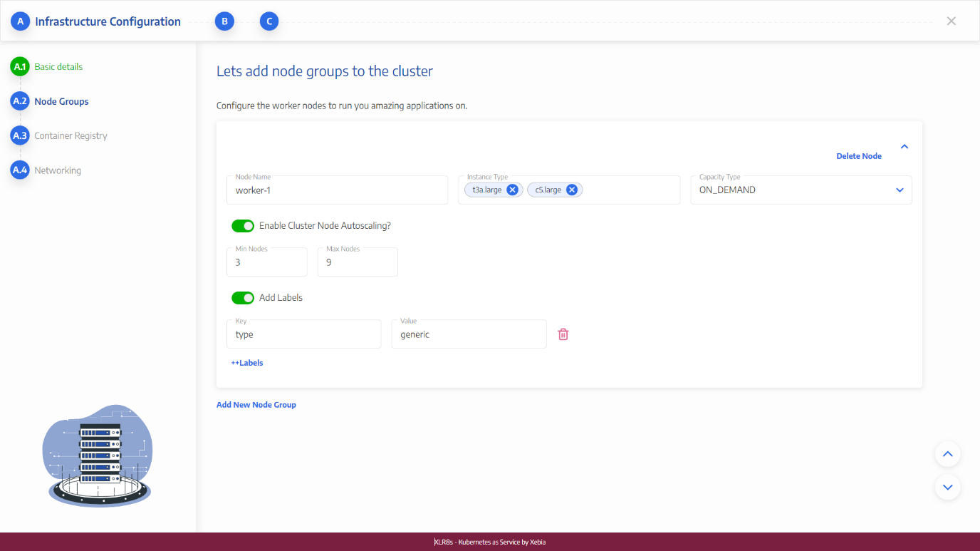The image size is (980, 551).
Task: Click the label Key field
Action: (304, 334)
